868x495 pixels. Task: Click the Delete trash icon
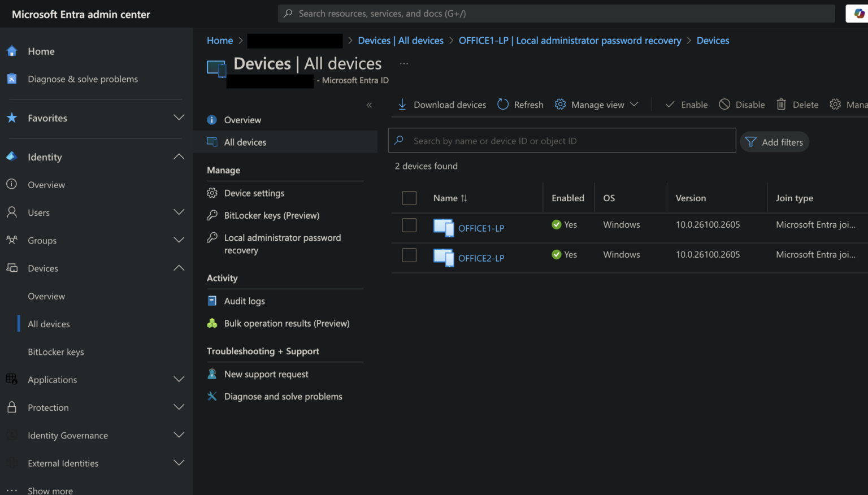coord(782,105)
